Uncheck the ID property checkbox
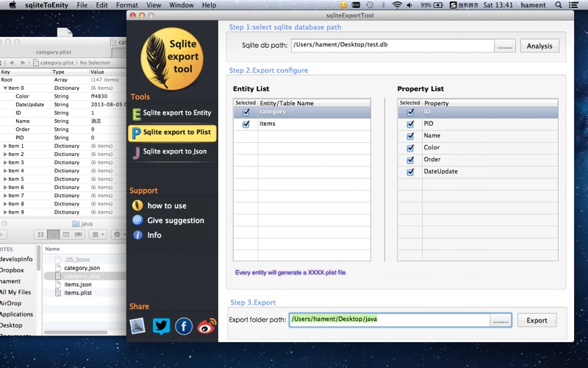The height and width of the screenshot is (368, 588). [410, 113]
